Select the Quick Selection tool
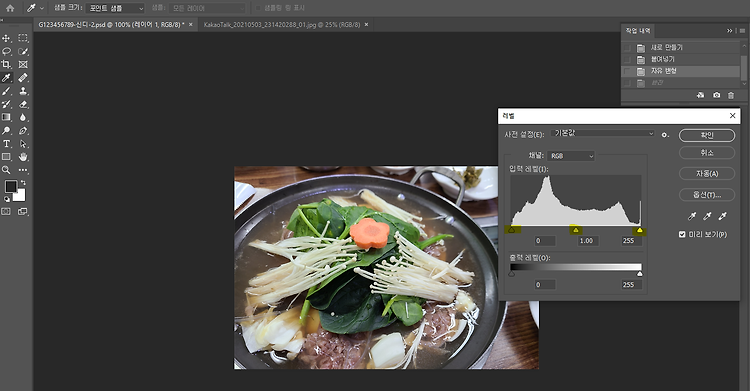 22,51
